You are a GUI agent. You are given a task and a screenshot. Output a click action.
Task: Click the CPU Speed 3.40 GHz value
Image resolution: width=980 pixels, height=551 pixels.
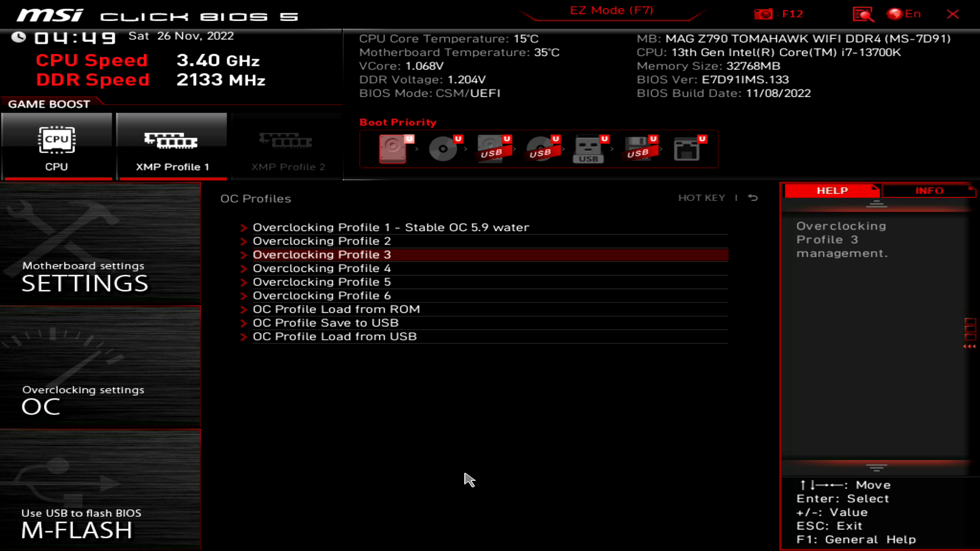[x=218, y=61]
